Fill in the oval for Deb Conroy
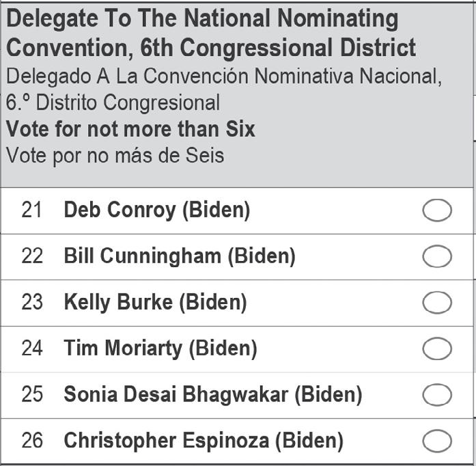The width and height of the screenshot is (476, 466). (x=437, y=211)
